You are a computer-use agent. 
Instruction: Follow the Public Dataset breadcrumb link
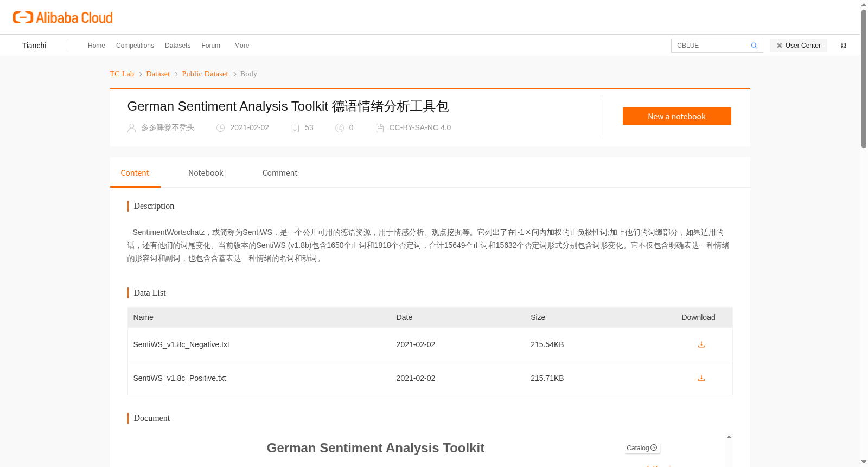(205, 74)
